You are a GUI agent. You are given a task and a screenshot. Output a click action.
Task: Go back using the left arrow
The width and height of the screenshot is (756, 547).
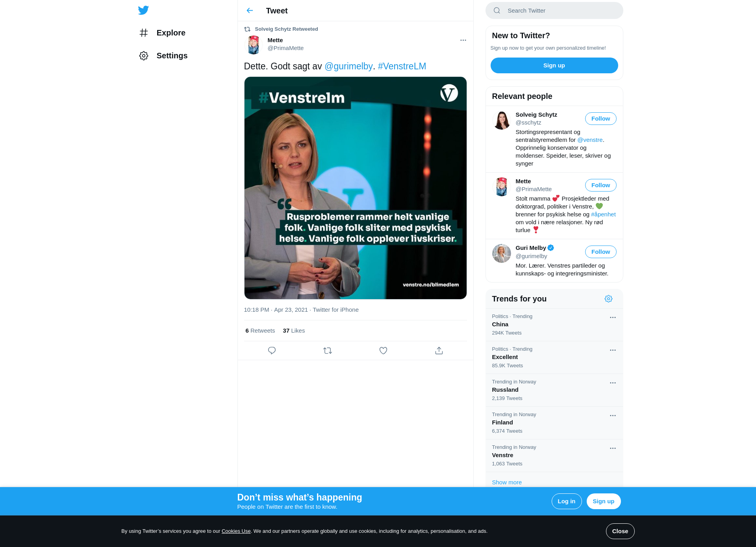(250, 11)
